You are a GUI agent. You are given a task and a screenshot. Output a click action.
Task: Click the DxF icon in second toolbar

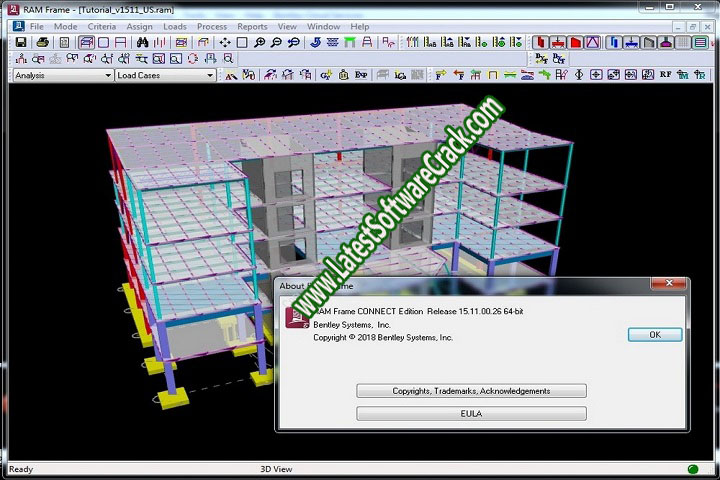541,59
